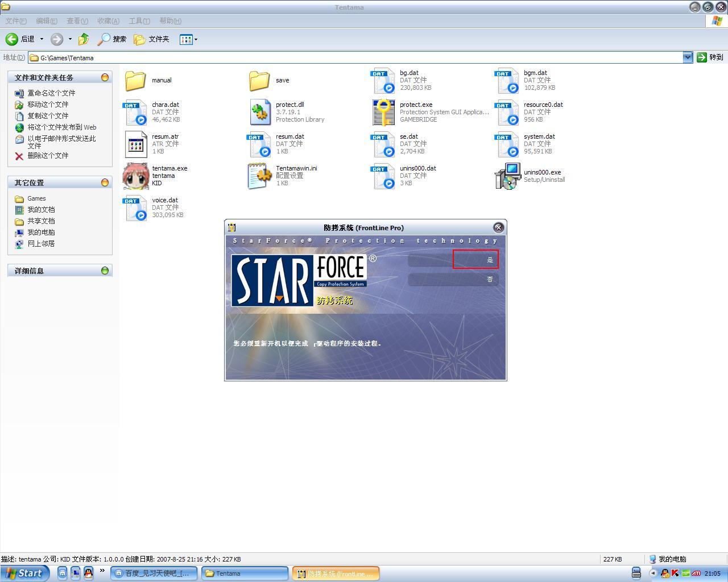Click the QQ penguin quick launch icon
Screen dimensions: 728x582
tap(88, 573)
